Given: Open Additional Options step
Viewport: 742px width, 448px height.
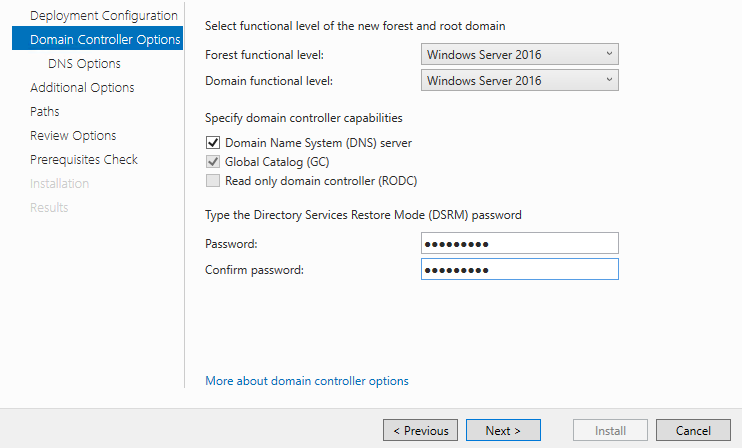Looking at the screenshot, I should point(82,88).
